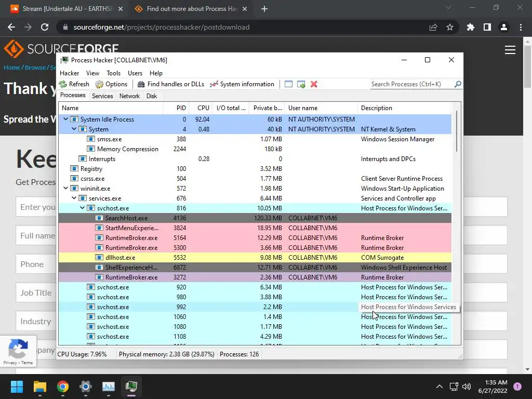Close the Find out more about Process Hacker tab
The height and width of the screenshot is (399, 532).
(245, 9)
